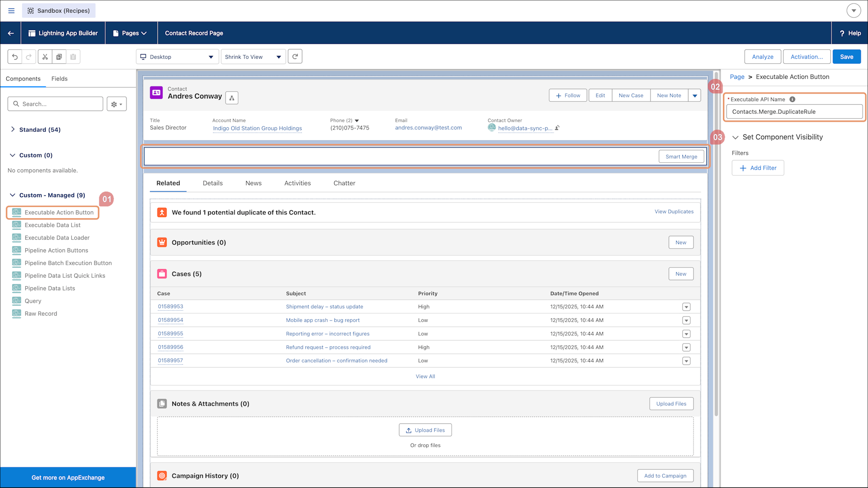Click the cut scissors icon
Screen dimensions: 868x488
(45, 56)
